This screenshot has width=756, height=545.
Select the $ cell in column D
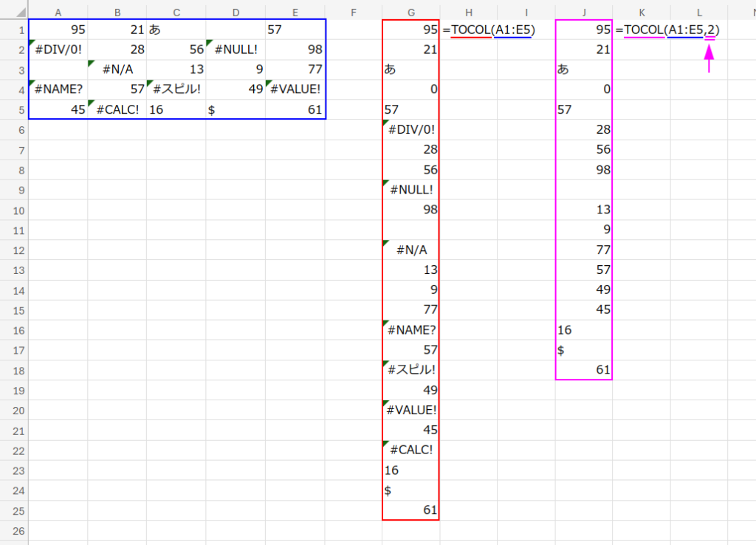(x=236, y=110)
